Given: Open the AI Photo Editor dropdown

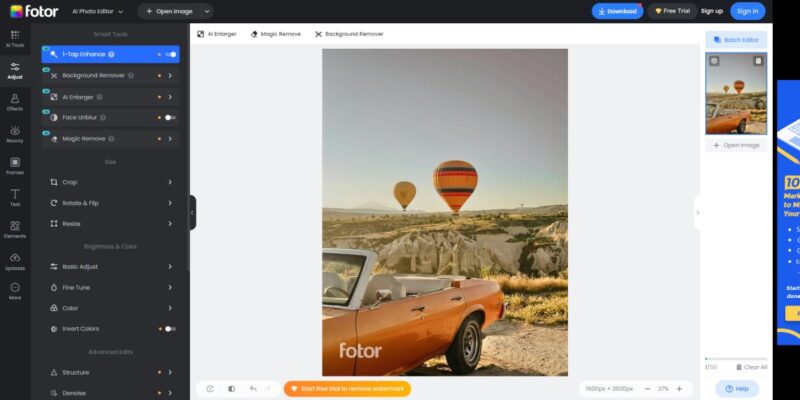Looking at the screenshot, I should 97,11.
